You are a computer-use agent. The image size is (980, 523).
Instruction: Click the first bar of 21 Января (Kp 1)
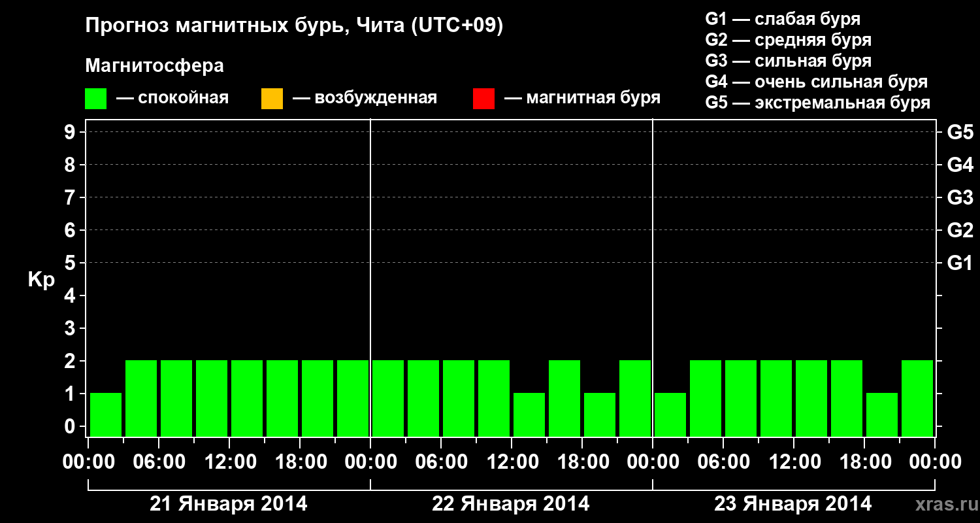click(x=106, y=414)
